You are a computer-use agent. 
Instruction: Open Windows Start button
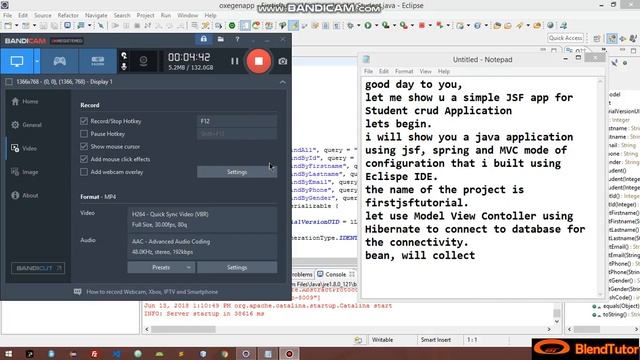click(x=8, y=354)
